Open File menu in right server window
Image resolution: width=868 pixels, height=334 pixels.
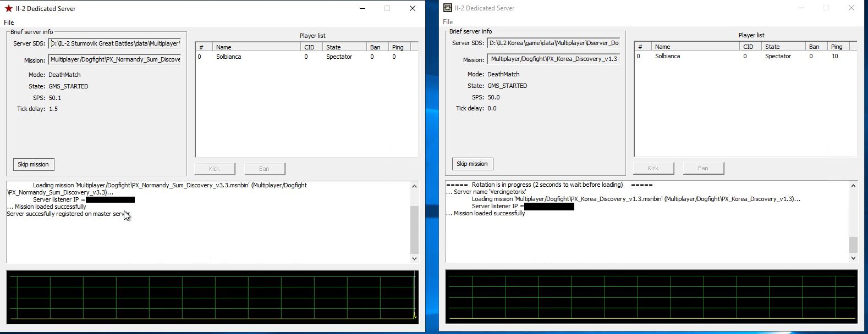pos(448,22)
